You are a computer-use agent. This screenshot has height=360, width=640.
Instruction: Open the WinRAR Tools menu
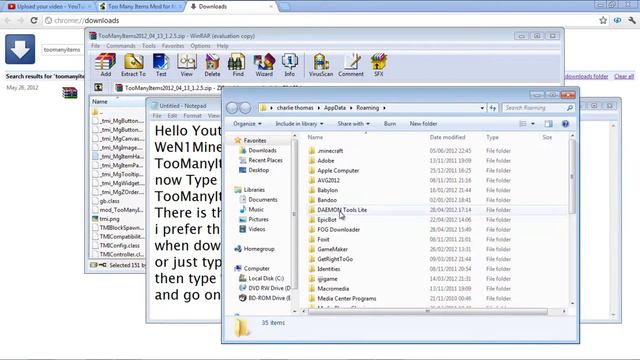149,46
